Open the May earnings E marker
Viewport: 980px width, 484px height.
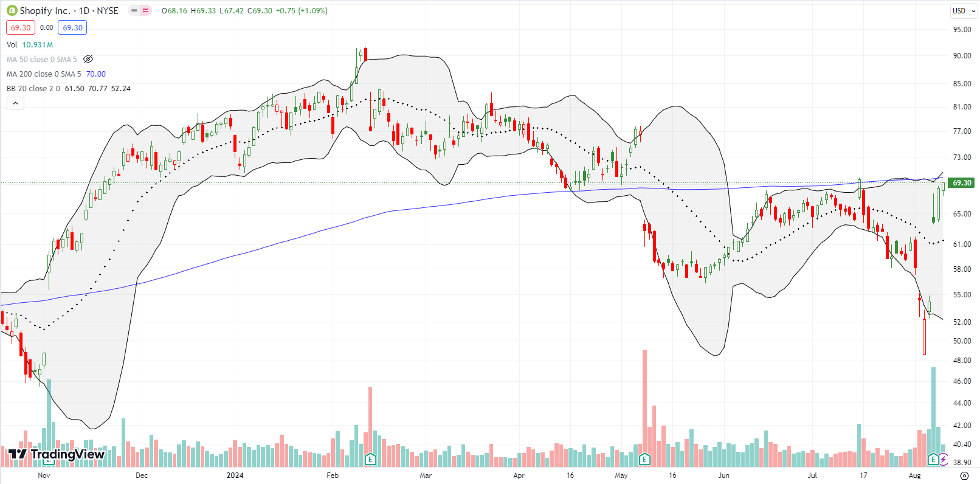pyautogui.click(x=644, y=459)
